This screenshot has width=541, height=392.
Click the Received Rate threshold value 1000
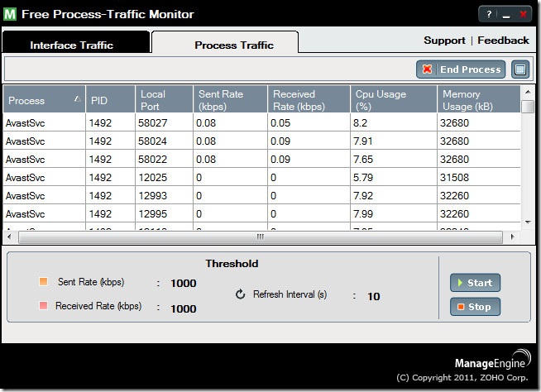click(183, 308)
